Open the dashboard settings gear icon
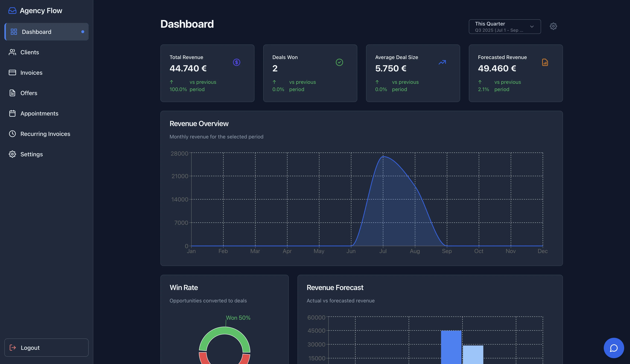The width and height of the screenshot is (630, 364). 553,26
